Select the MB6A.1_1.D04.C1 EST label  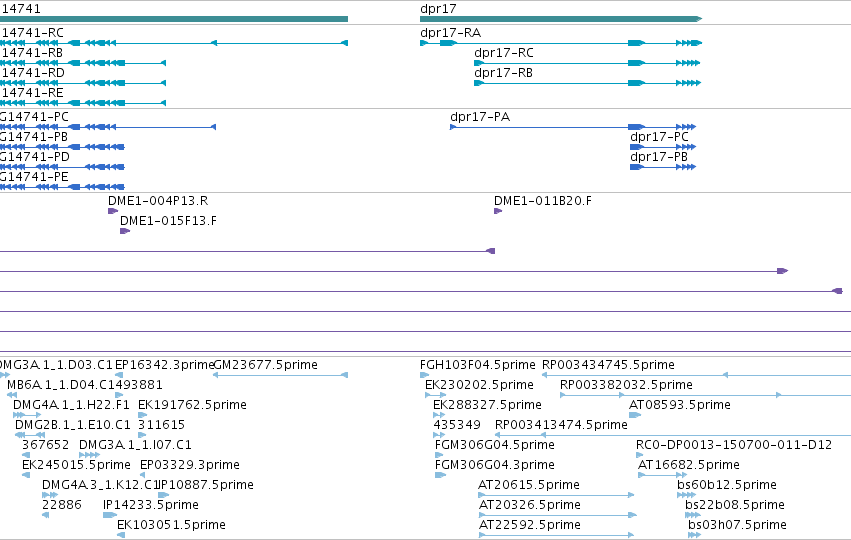coord(61,385)
